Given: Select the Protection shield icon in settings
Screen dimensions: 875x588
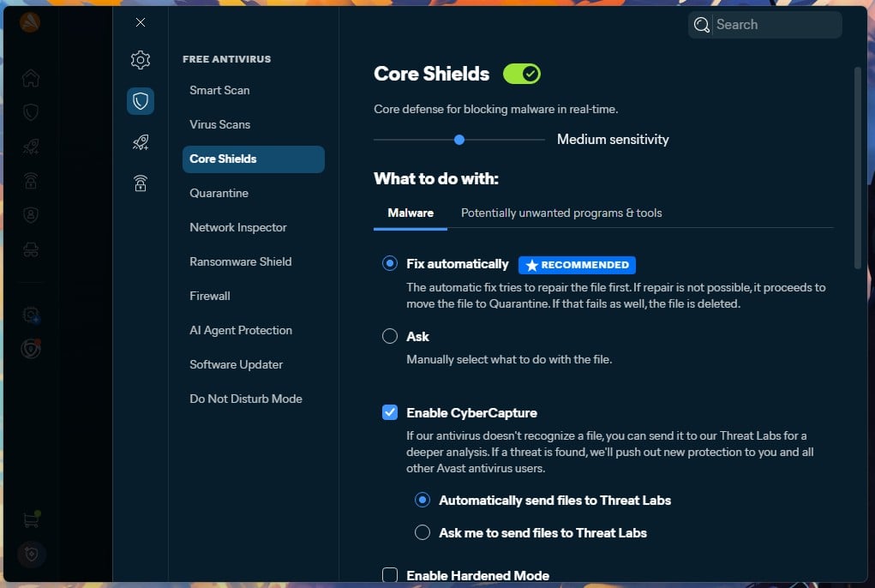Looking at the screenshot, I should [140, 101].
